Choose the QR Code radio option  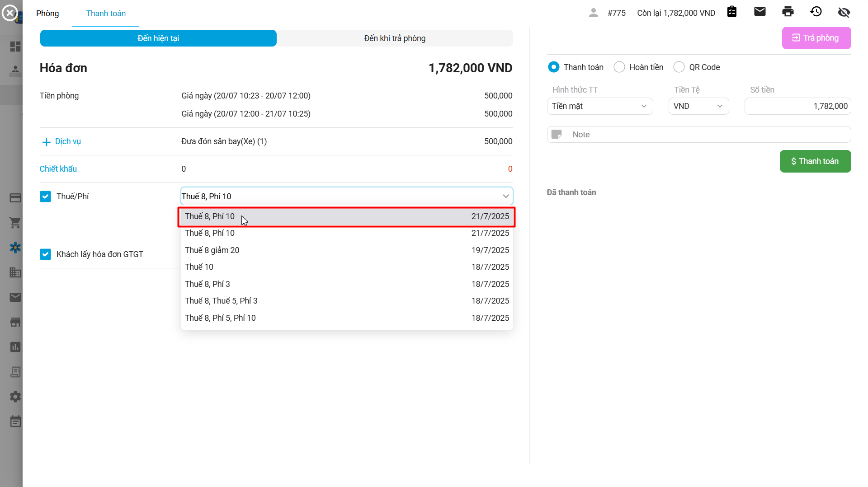pos(679,67)
